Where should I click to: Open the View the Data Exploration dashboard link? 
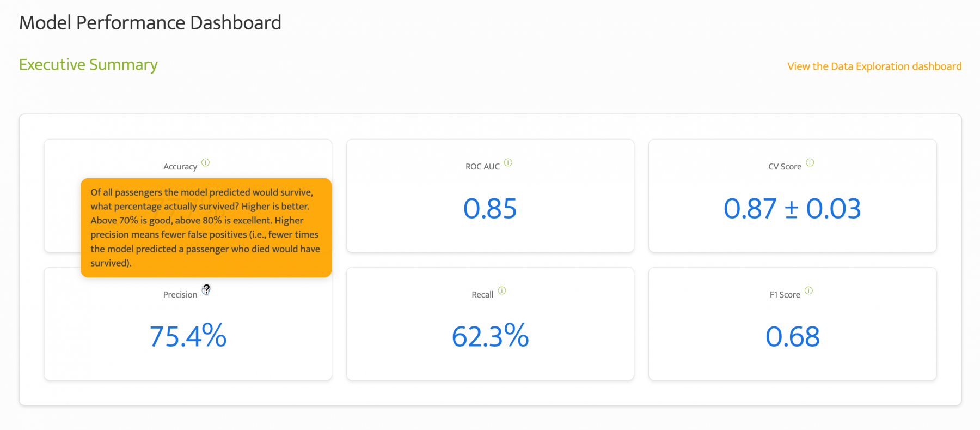[x=874, y=66]
